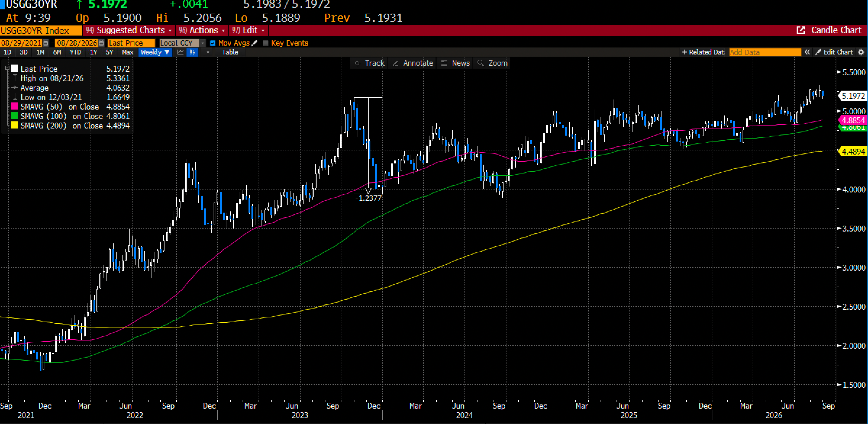Open the end date calendar picker
Viewport: 868px width, 424px height.
102,43
